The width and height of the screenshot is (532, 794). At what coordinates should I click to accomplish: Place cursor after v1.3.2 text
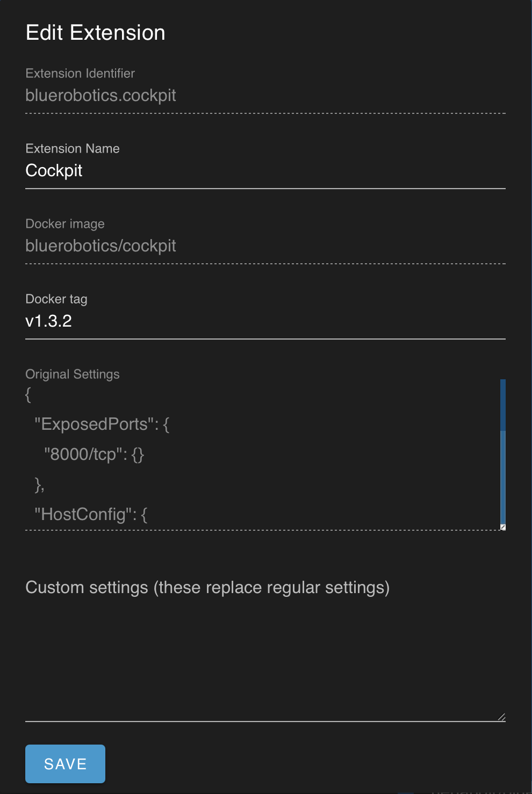(x=74, y=321)
